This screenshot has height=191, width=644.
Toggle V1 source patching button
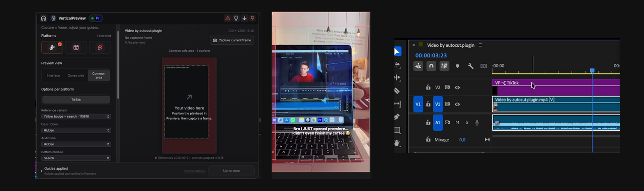coord(418,104)
